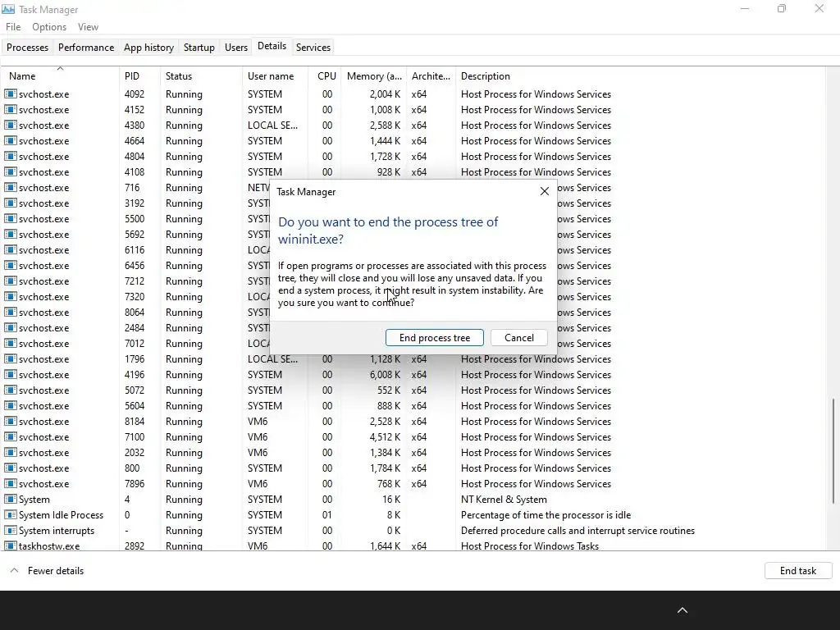Open the View menu
This screenshot has width=840, height=630.
(88, 27)
